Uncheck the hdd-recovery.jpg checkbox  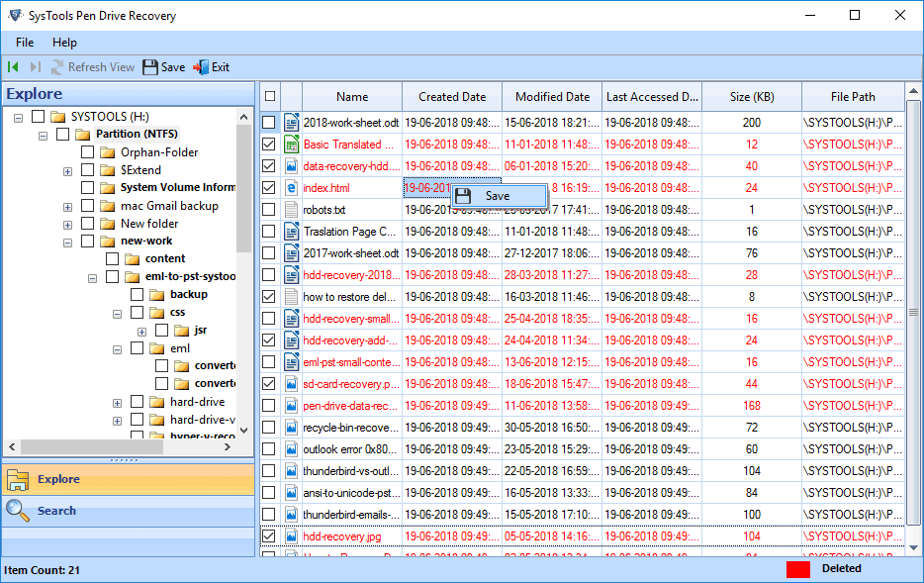coord(269,536)
